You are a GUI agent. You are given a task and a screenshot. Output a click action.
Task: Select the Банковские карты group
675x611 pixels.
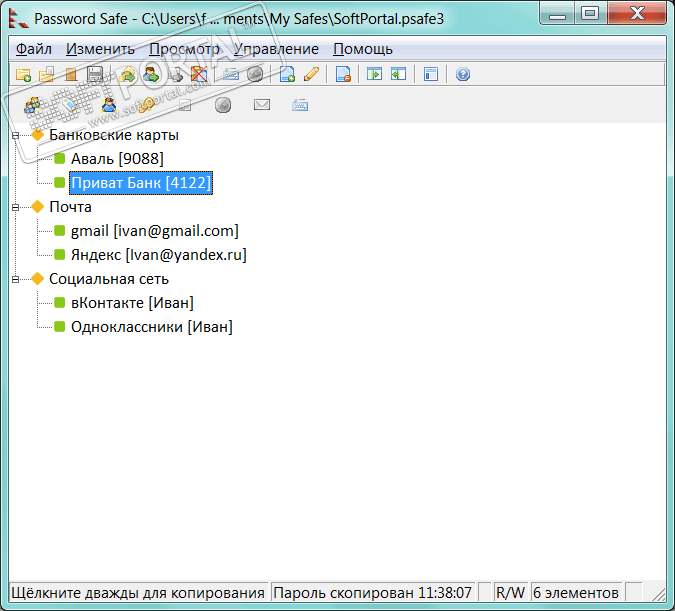114,135
